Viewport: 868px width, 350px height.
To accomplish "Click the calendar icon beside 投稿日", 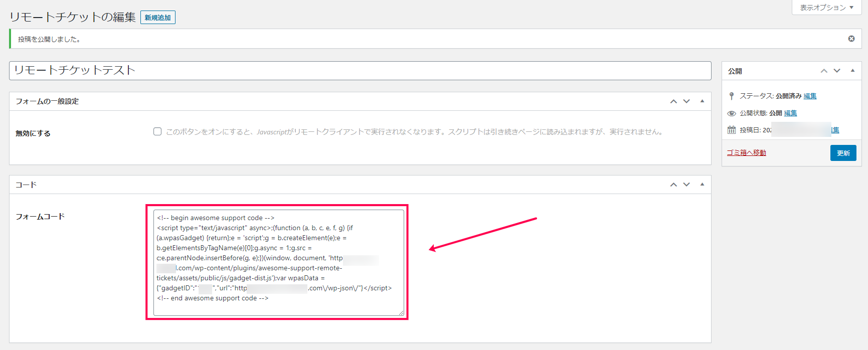I will [732, 130].
